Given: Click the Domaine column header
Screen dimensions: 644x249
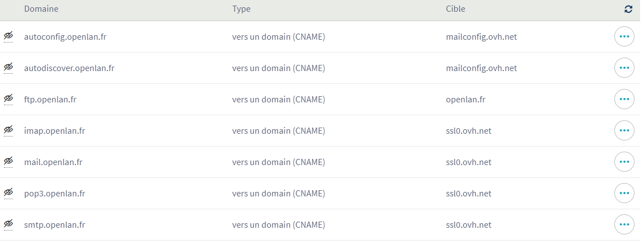Looking at the screenshot, I should point(41,9).
